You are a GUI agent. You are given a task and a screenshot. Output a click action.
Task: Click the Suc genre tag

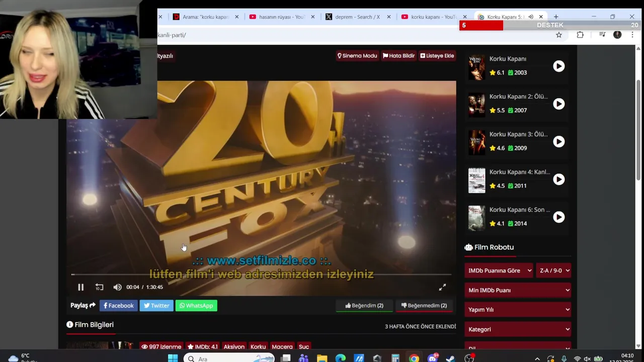pyautogui.click(x=304, y=346)
